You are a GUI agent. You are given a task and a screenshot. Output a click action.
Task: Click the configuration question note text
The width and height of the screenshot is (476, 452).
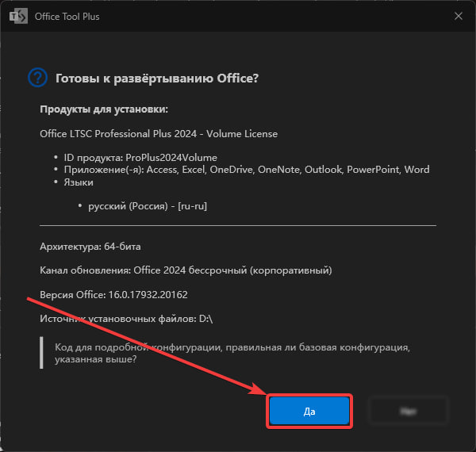[234, 353]
